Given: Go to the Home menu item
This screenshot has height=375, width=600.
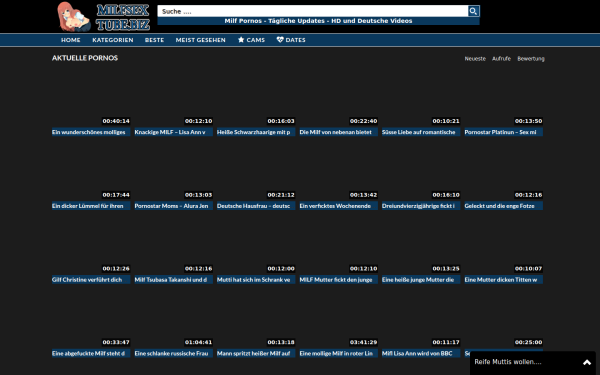Looking at the screenshot, I should [71, 40].
